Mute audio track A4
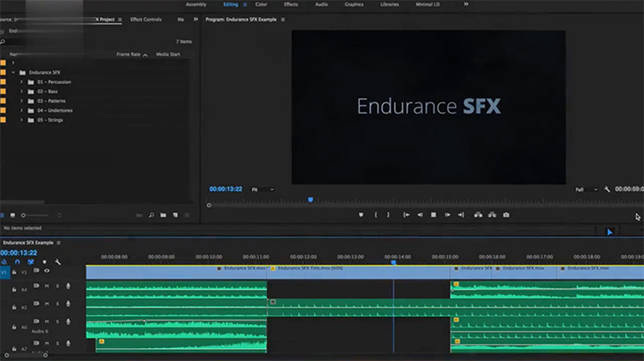The width and height of the screenshot is (644, 361). (x=47, y=286)
